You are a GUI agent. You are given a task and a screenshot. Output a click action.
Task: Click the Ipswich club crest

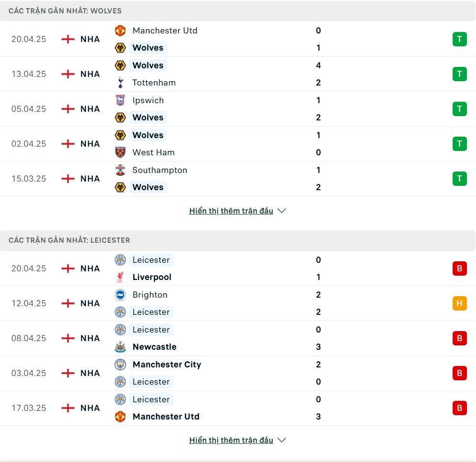click(120, 100)
